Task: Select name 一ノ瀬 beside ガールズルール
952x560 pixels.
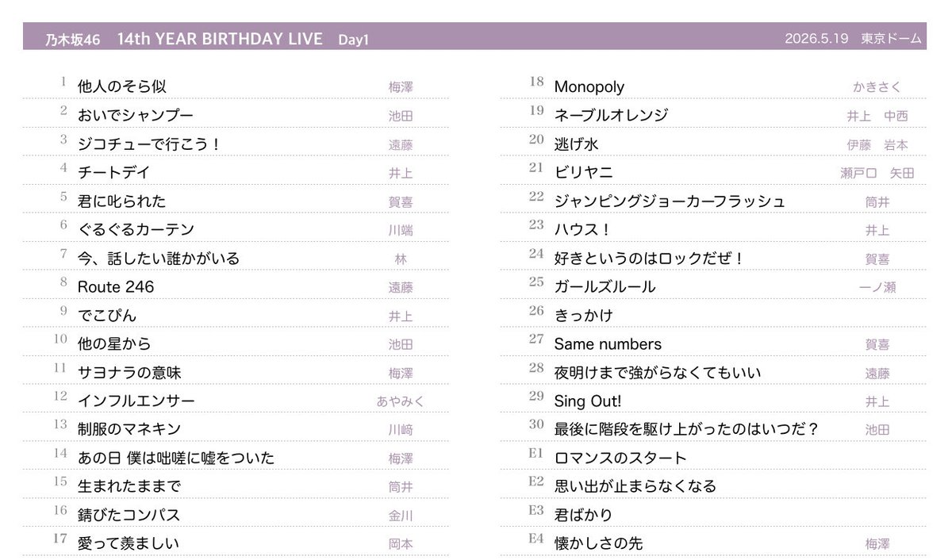Action: (x=877, y=287)
